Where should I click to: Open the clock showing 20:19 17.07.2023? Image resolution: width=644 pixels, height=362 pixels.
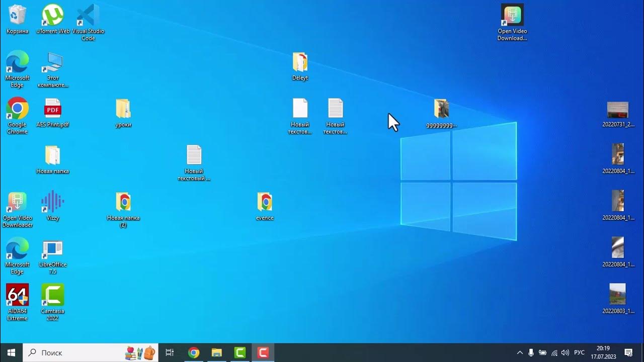pos(603,352)
